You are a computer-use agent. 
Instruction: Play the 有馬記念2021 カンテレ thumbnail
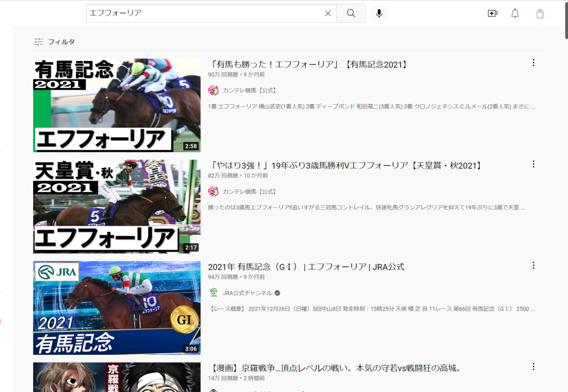click(x=116, y=105)
